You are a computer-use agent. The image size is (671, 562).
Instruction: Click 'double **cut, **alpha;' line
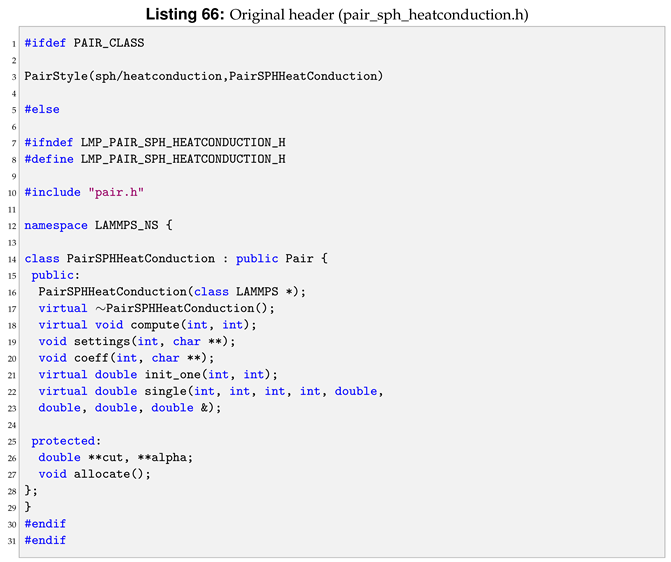(116, 458)
